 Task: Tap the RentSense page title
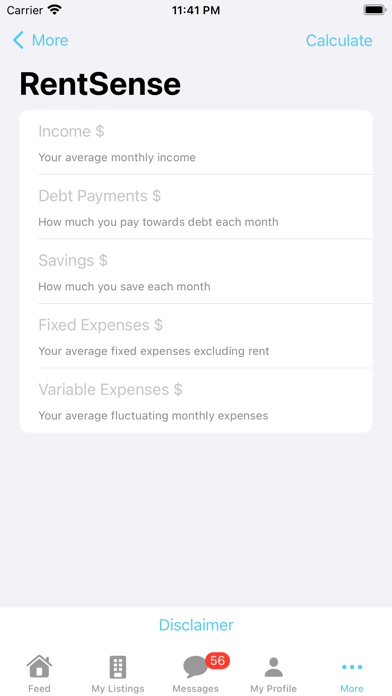point(100,84)
